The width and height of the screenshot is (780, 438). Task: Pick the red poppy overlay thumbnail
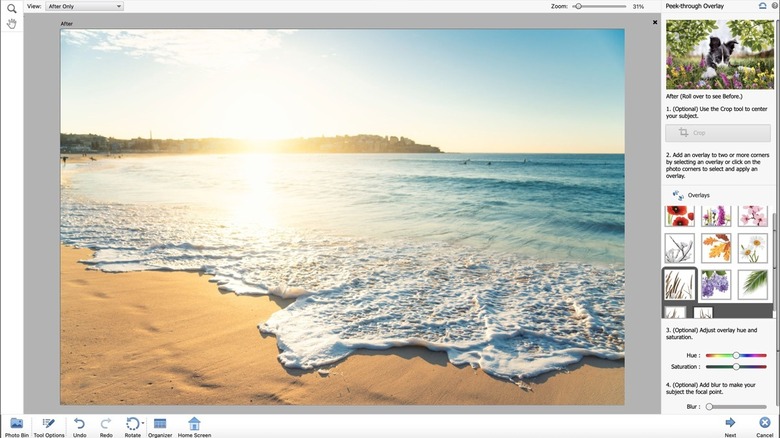click(679, 215)
